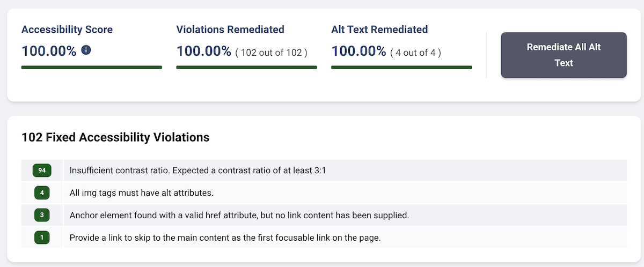Click the Accessibility Score progress bar
Viewport: 644px width, 267px height.
(92, 67)
